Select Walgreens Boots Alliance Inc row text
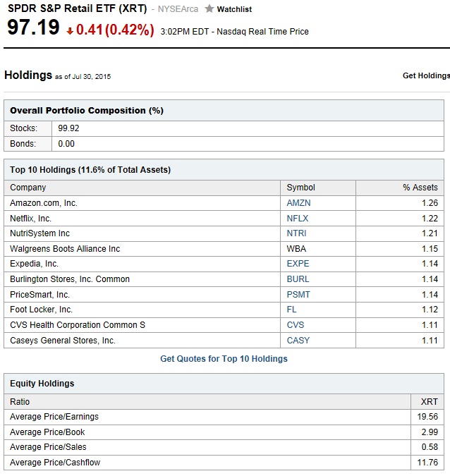 click(65, 249)
